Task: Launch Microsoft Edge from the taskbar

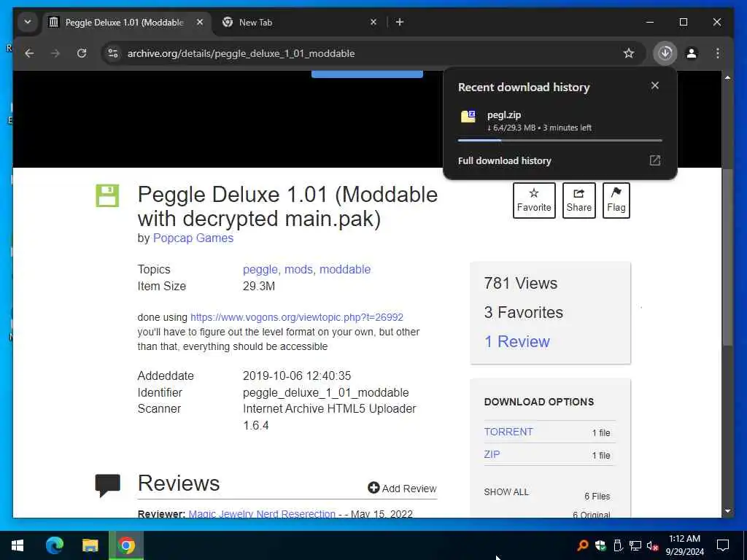Action: click(x=55, y=545)
